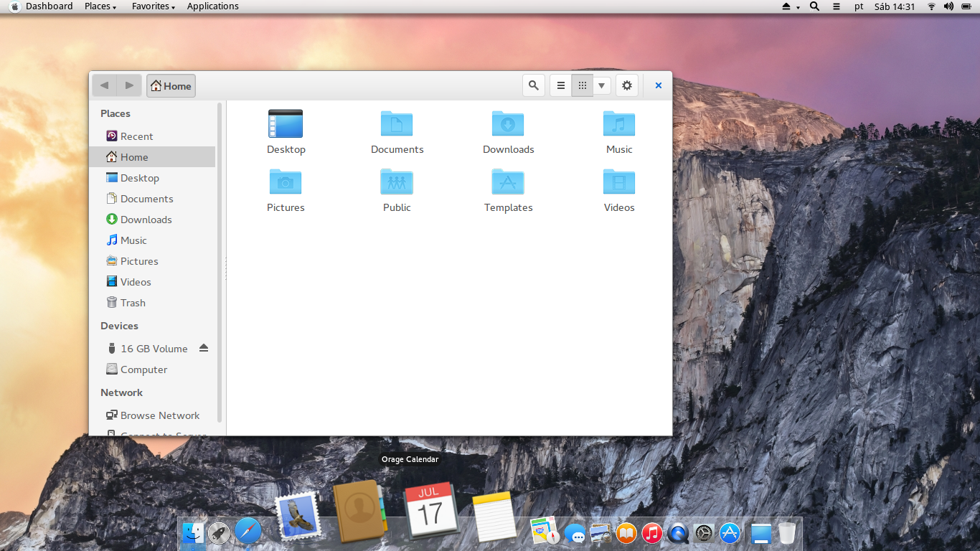Click the Home path button in toolbar

pos(171,86)
